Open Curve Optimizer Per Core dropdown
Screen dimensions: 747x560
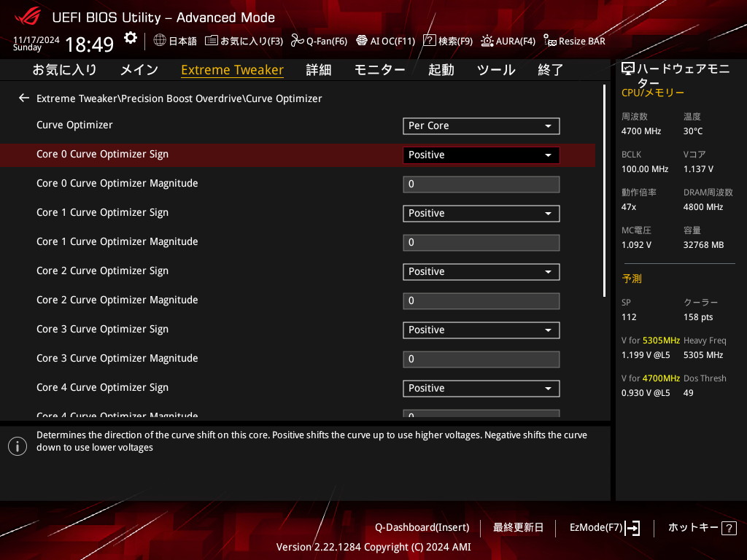click(x=481, y=125)
